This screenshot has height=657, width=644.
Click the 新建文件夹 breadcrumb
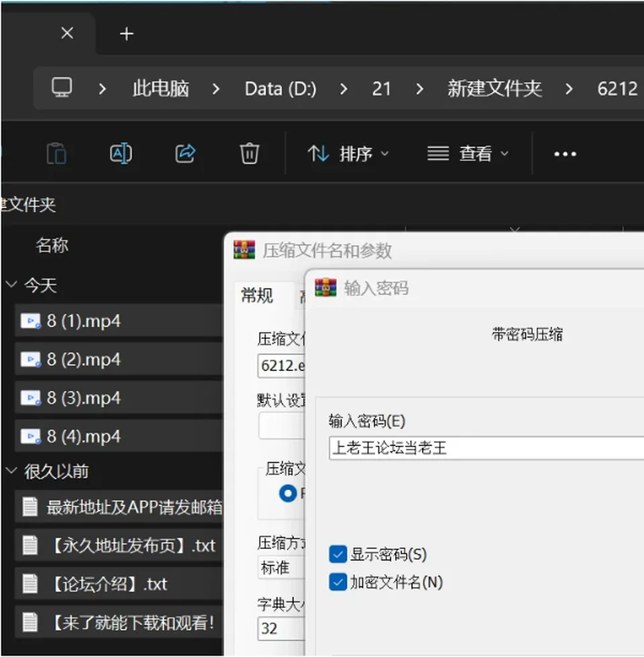[494, 89]
